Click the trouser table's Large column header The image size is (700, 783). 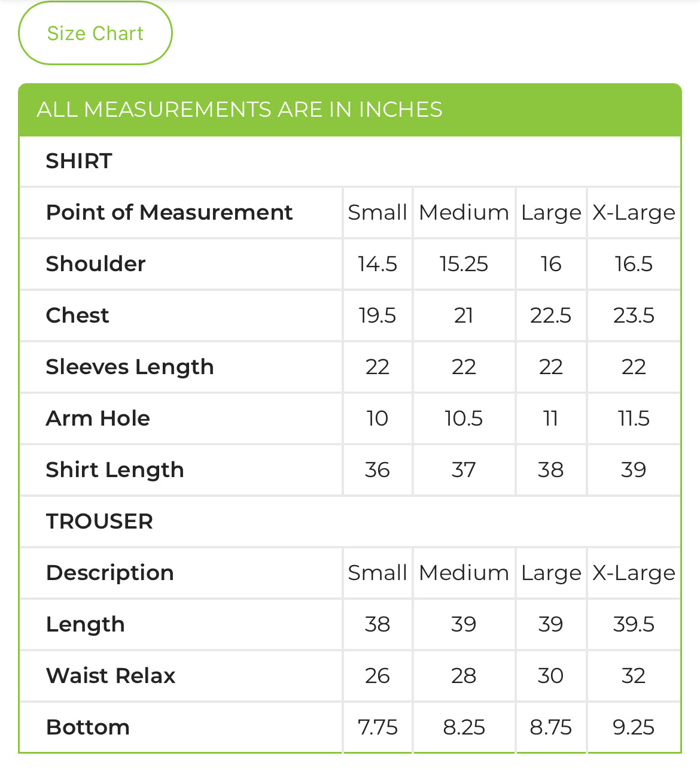551,573
